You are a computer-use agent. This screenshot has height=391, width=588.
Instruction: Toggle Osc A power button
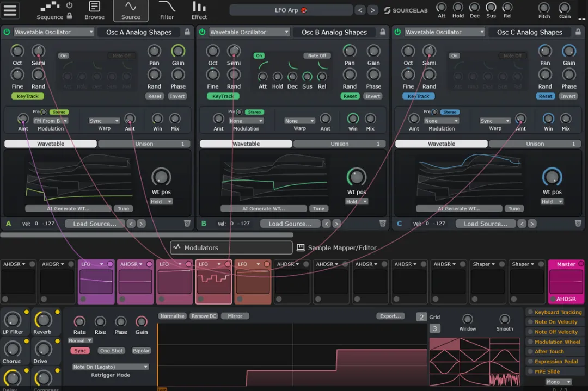click(x=7, y=32)
